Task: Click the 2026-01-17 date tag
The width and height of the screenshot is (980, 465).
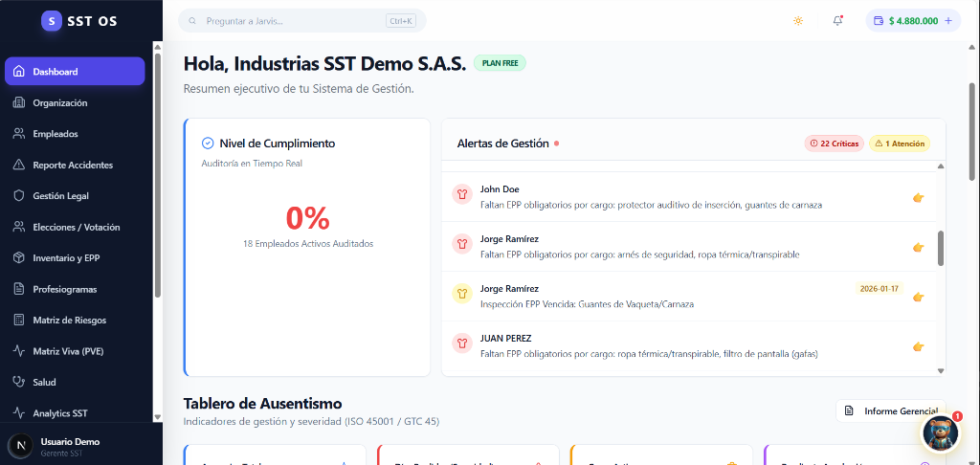Action: 879,289
